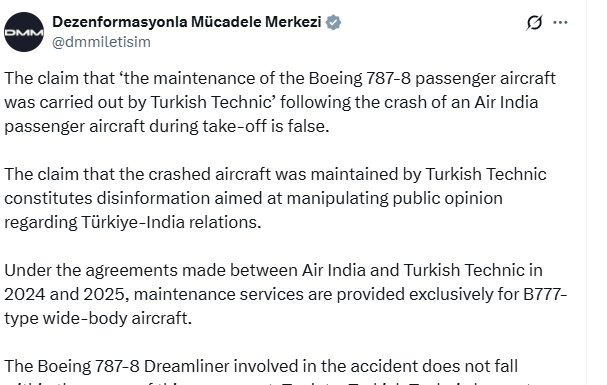Click the paragraph about 2024 and 2025 agreements
The width and height of the screenshot is (607, 385).
tap(286, 294)
